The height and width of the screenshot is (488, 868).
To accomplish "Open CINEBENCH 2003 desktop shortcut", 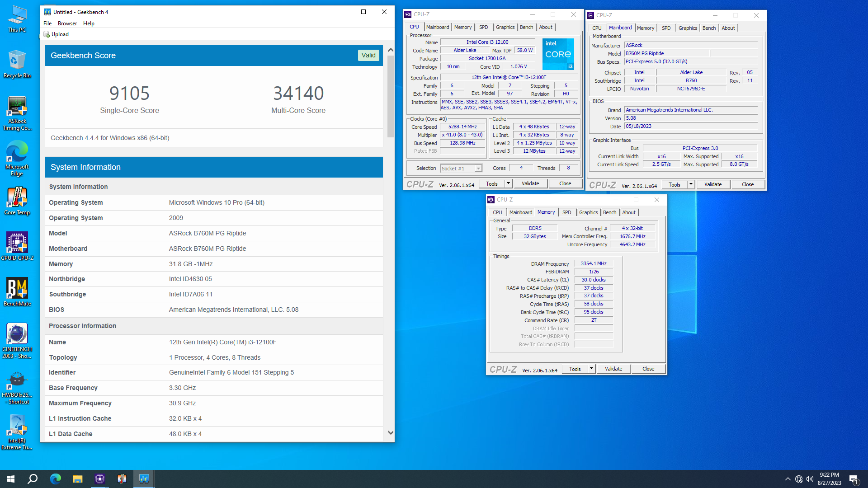I will point(17,341).
